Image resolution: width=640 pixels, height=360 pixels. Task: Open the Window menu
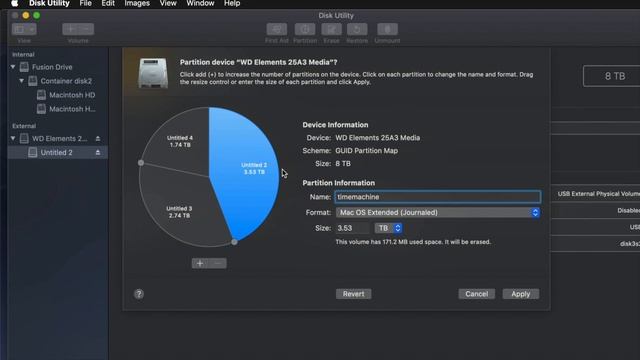200,4
